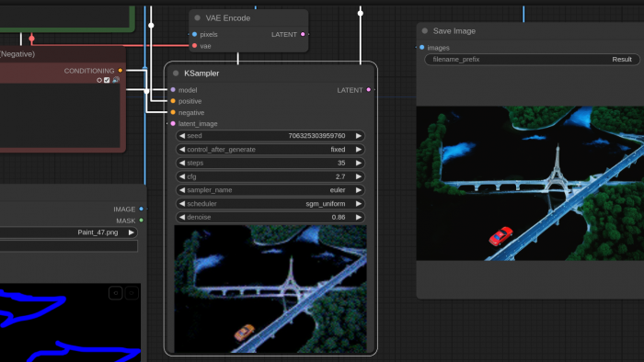
Task: Click the blank button below Paint_47.png
Action: pyautogui.click(x=68, y=246)
